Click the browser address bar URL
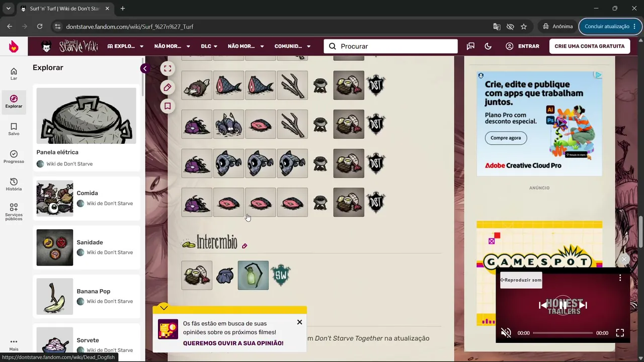644x362 pixels. 130,26
